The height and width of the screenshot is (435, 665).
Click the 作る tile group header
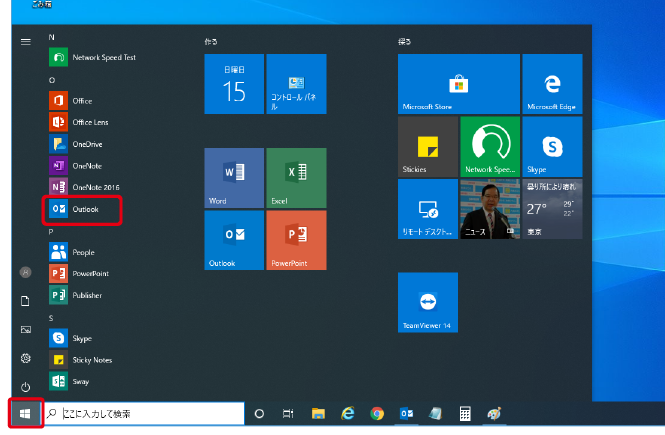tap(211, 42)
